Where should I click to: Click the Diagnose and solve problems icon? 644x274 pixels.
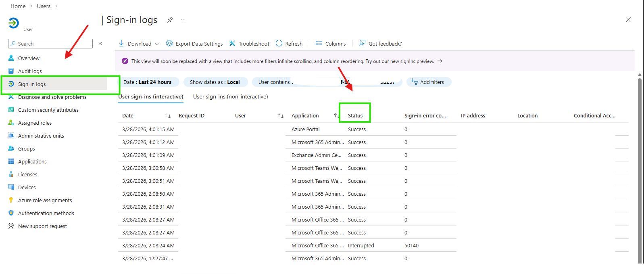(x=11, y=97)
